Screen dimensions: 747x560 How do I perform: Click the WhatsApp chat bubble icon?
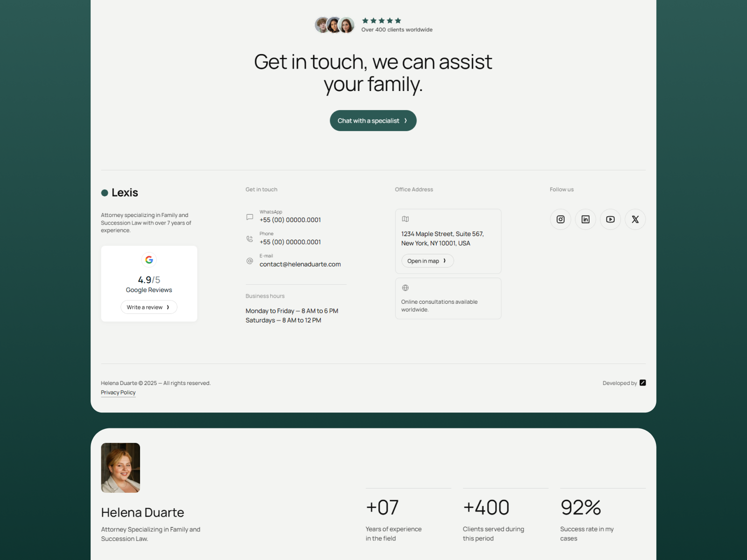tap(250, 217)
